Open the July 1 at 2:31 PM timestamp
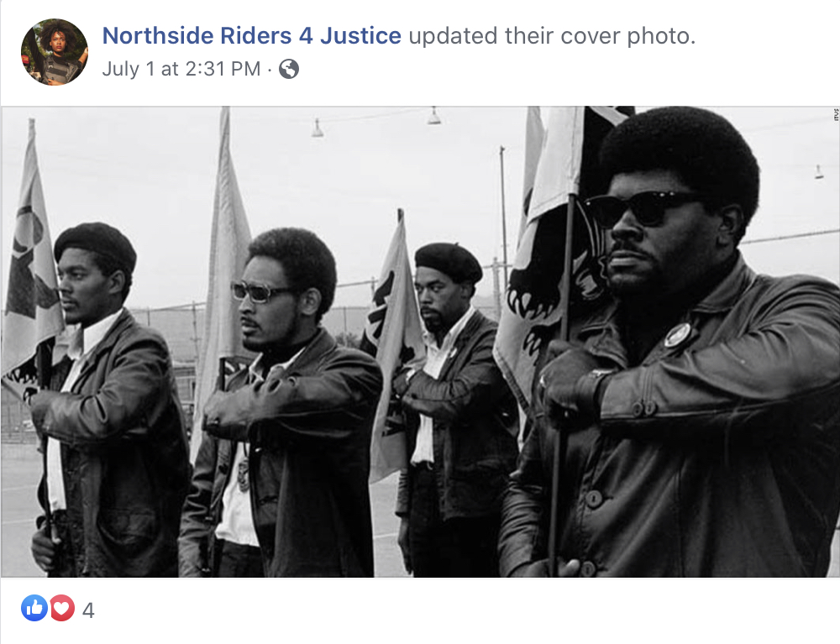The width and height of the screenshot is (840, 644). coord(181,69)
